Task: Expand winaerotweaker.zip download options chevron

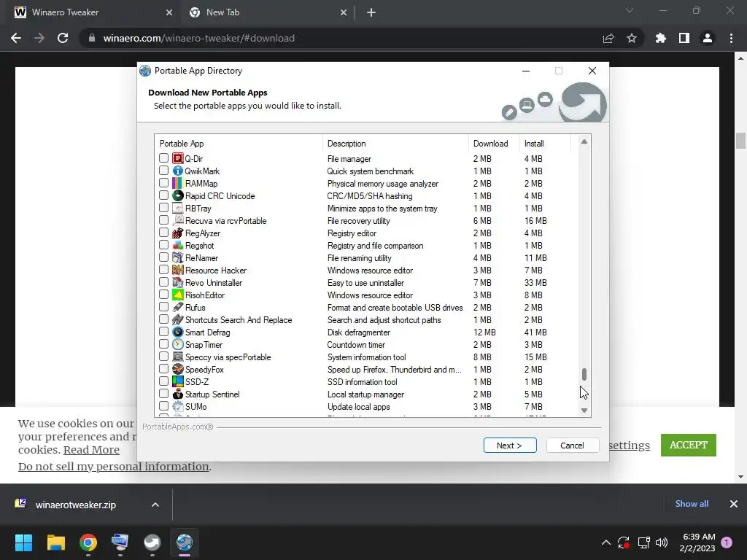Action: [155, 505]
